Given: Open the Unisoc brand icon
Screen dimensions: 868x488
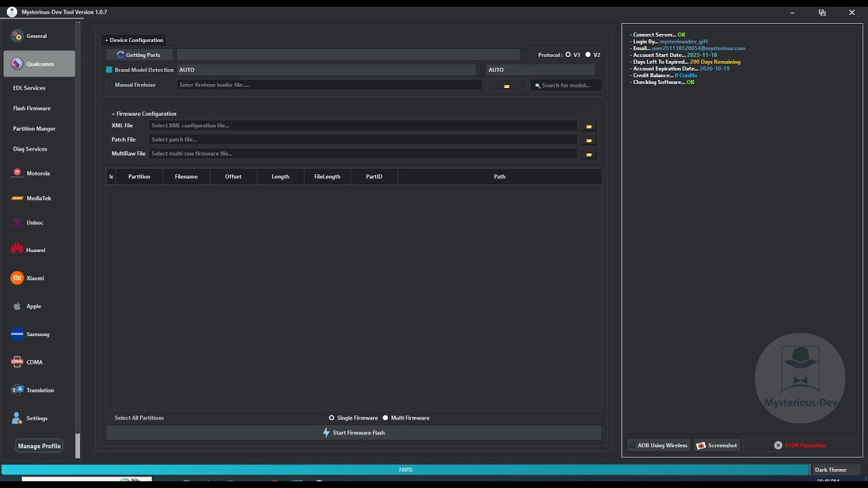Looking at the screenshot, I should [x=17, y=223].
